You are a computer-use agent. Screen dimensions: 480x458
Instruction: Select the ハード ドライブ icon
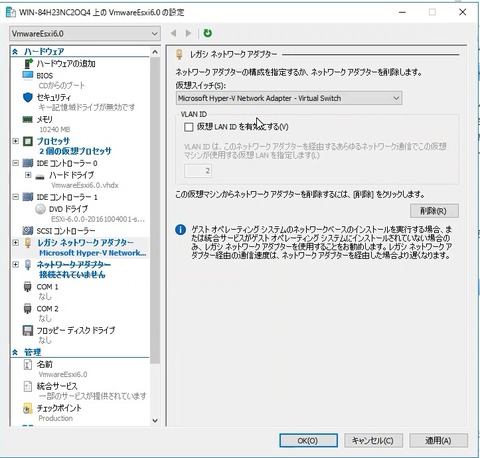[x=40, y=176]
